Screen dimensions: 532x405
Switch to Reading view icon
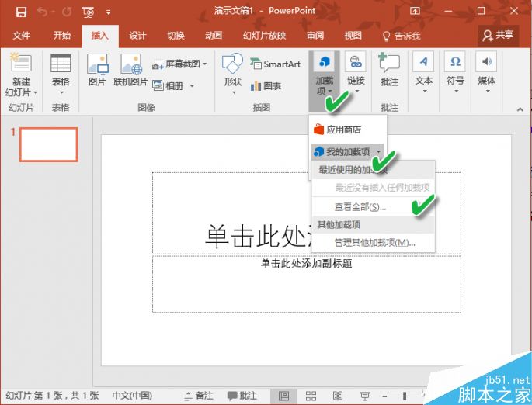point(338,396)
